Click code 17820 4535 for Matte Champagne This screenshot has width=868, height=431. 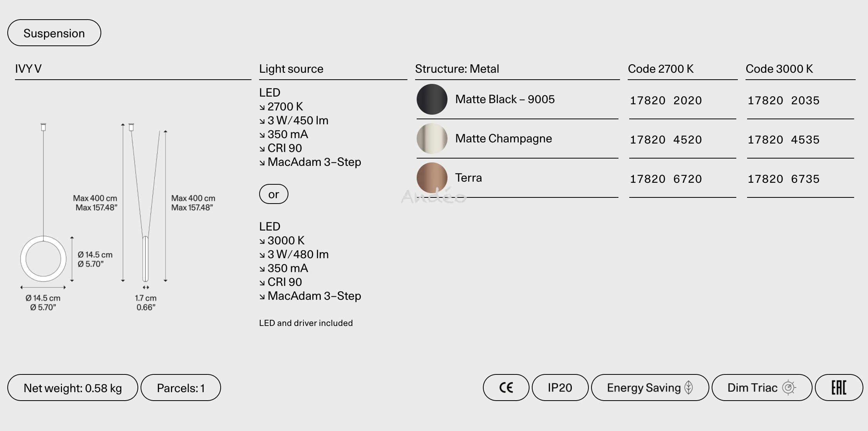783,140
